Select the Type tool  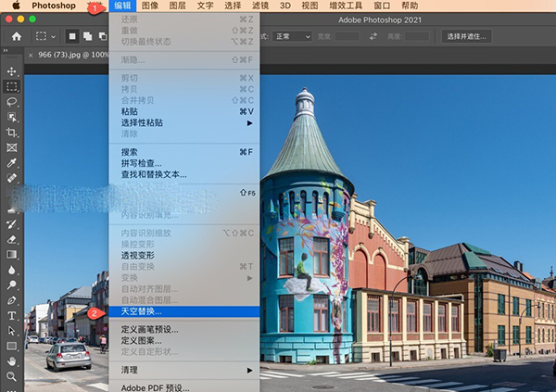(12, 315)
